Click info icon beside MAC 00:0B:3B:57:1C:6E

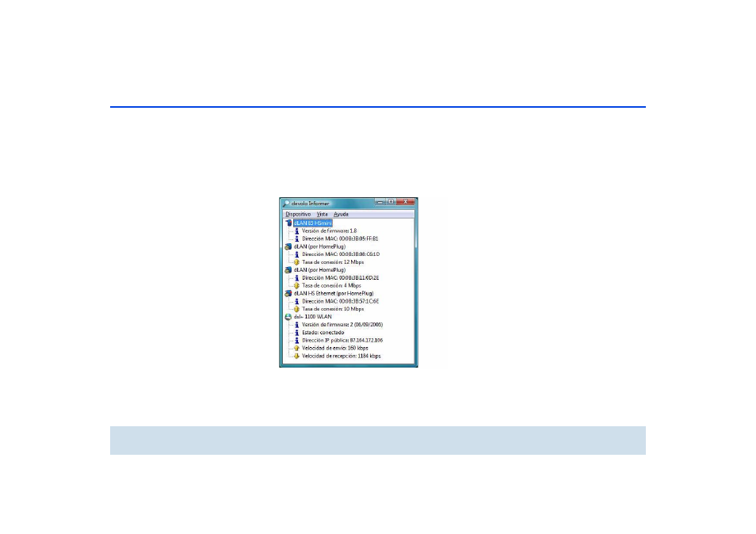(x=296, y=301)
